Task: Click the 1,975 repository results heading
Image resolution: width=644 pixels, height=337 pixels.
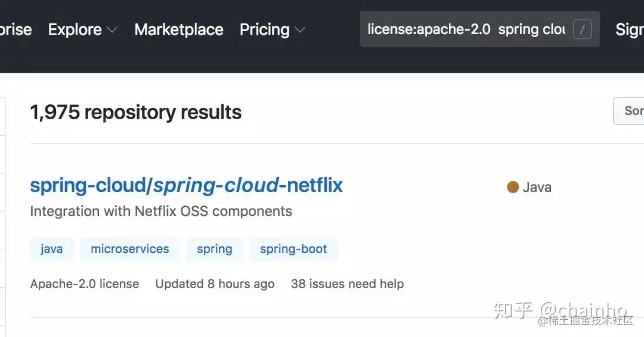Action: coord(136,112)
